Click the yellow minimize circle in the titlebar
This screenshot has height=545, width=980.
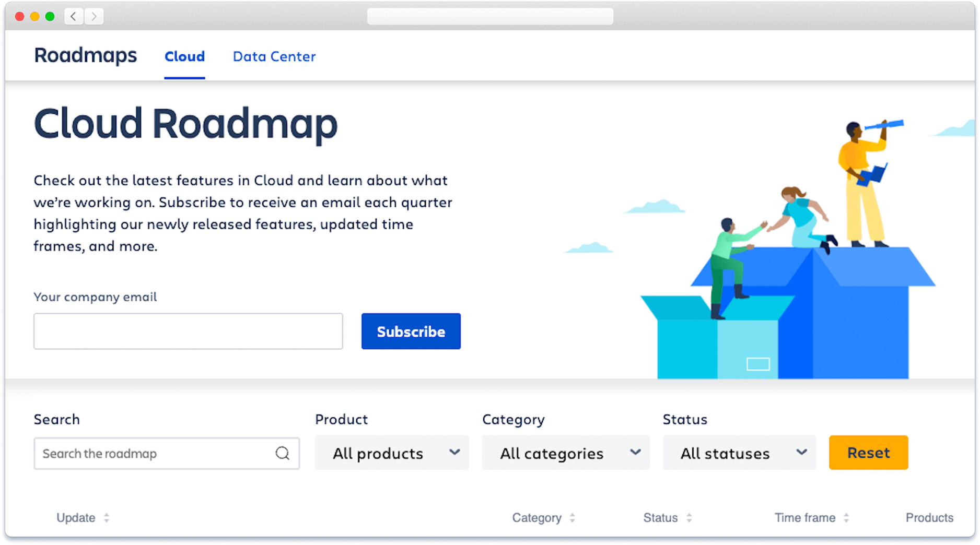(34, 16)
